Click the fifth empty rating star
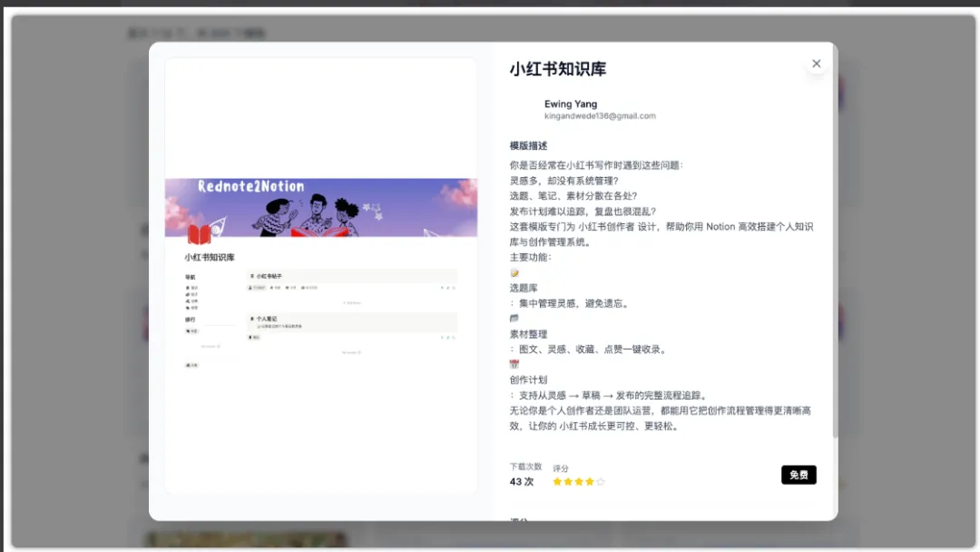 601,481
